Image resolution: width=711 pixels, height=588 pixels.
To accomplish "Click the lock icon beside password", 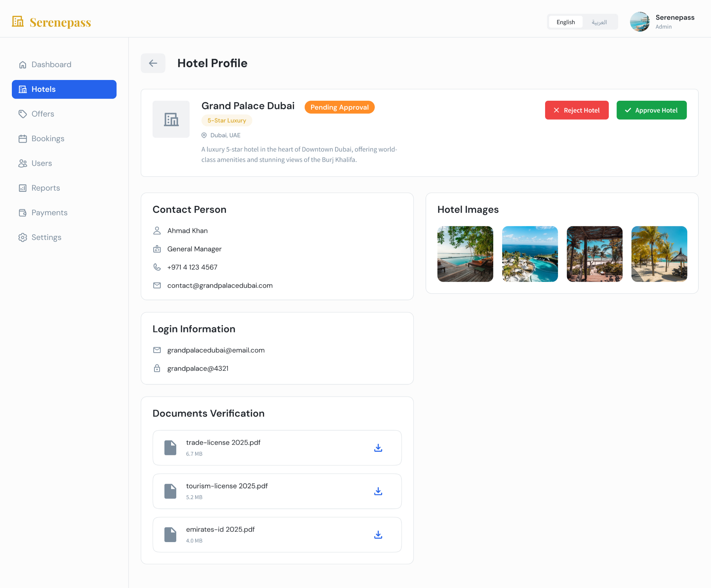I will click(x=157, y=368).
